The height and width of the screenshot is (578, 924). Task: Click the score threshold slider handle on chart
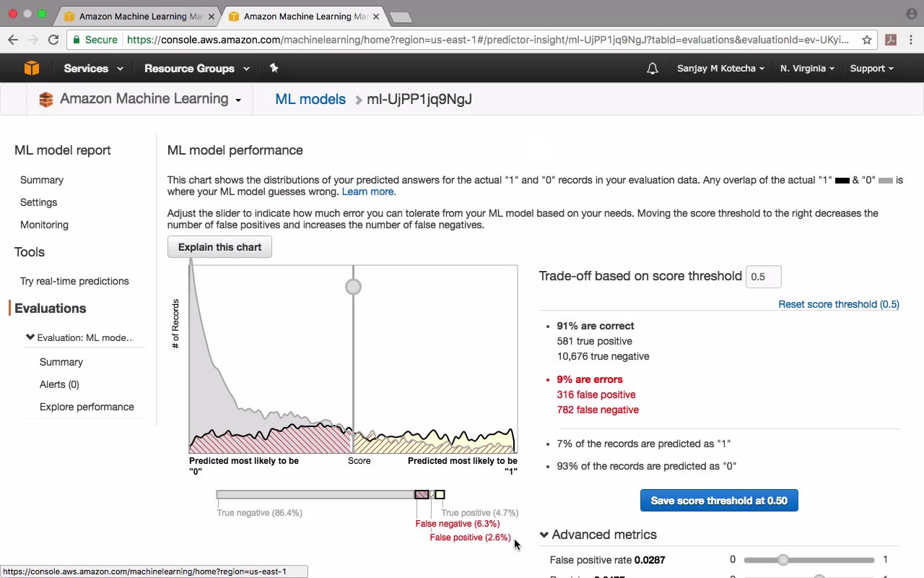pyautogui.click(x=353, y=287)
